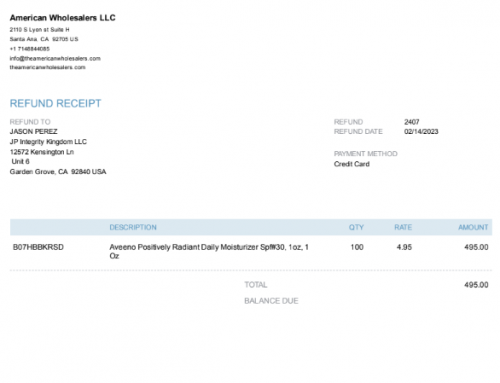Select product code B07HBBKRSD
This screenshot has height=383, width=500.
coord(38,247)
